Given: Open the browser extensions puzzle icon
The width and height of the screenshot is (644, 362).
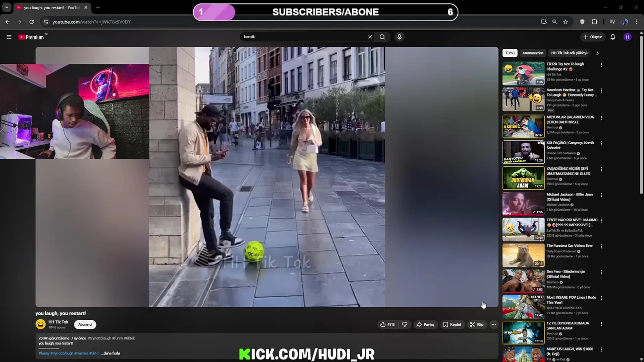Looking at the screenshot, I should pos(595,22).
